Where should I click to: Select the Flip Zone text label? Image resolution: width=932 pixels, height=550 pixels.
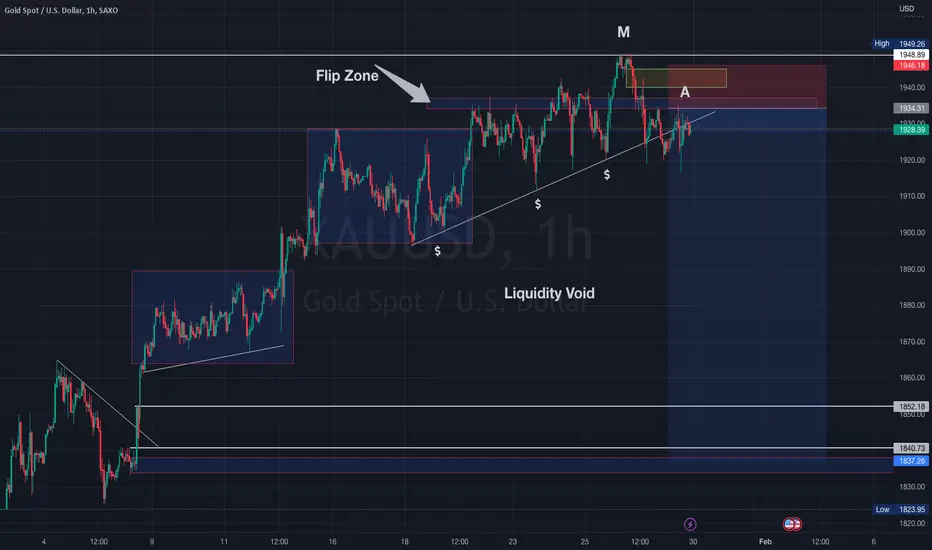(347, 76)
